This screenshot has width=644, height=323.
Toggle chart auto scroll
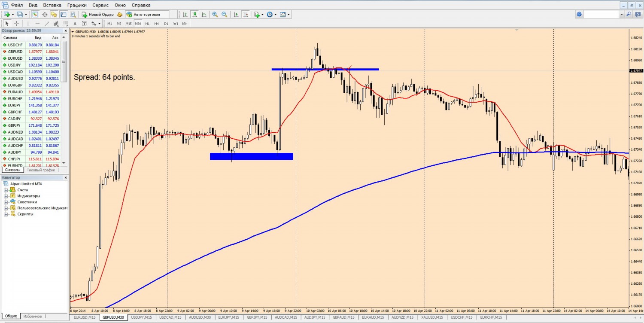click(x=236, y=14)
